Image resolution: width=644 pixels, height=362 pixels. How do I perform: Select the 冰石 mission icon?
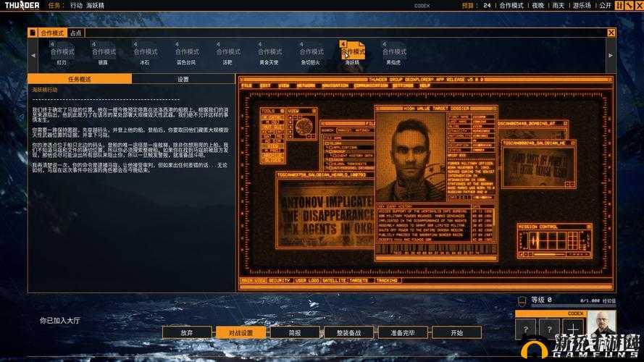coord(145,52)
